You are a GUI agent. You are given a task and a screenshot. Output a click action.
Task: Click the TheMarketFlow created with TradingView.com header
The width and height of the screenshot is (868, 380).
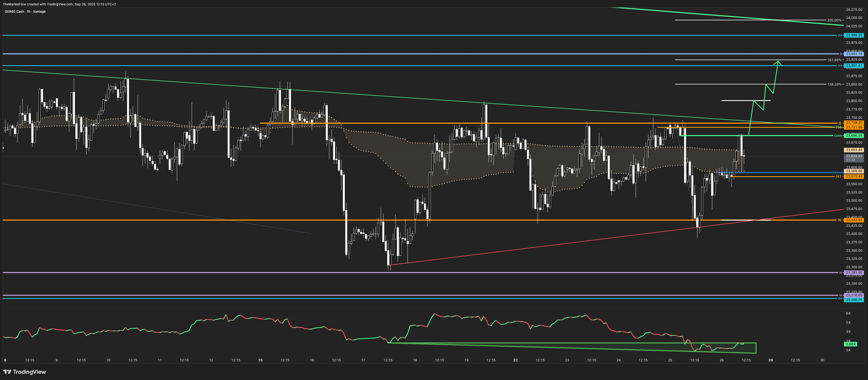click(x=59, y=4)
